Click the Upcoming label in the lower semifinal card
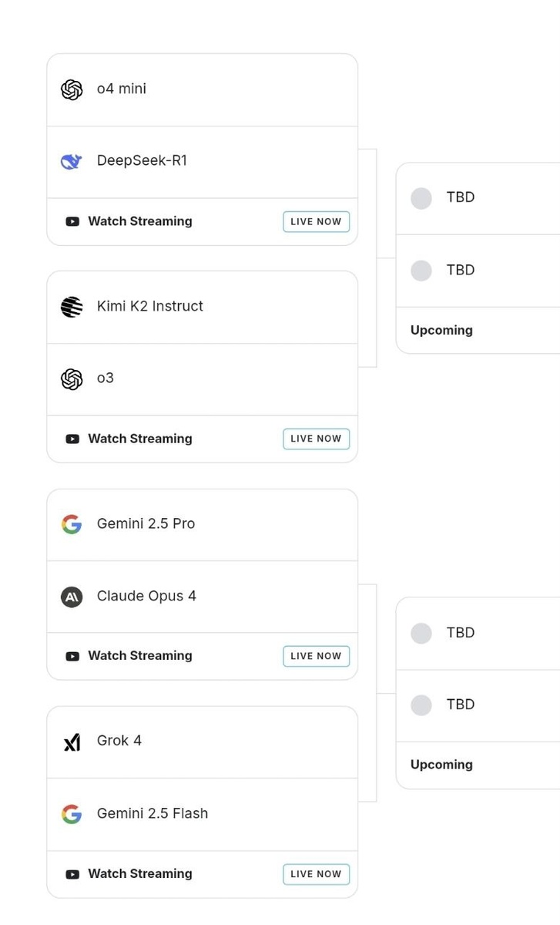This screenshot has height=925, width=560. pyautogui.click(x=441, y=765)
